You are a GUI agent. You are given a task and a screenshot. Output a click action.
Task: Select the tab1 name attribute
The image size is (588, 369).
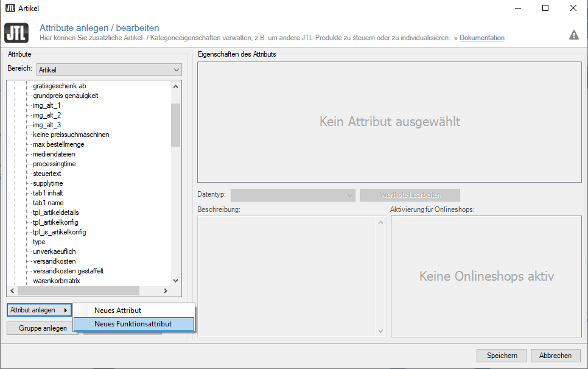click(x=48, y=203)
